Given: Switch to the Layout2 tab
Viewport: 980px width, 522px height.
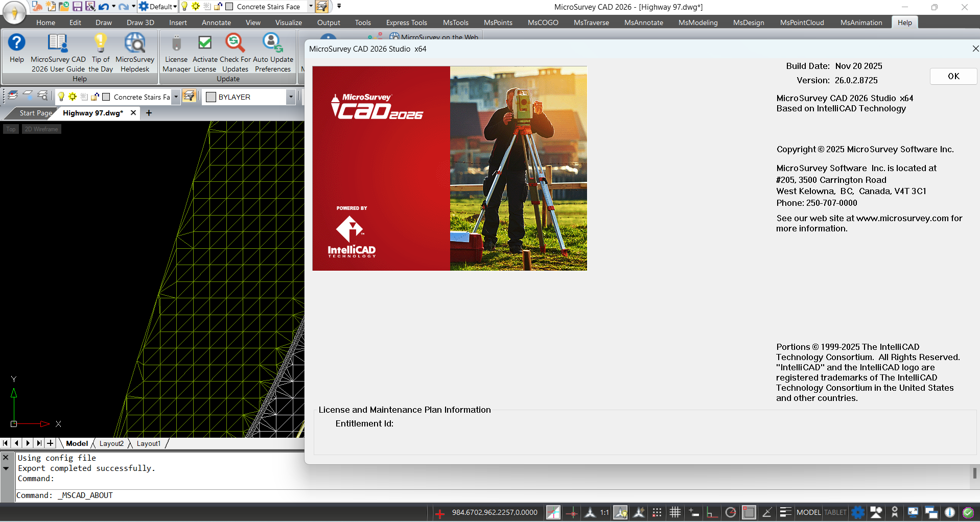Looking at the screenshot, I should pos(111,443).
